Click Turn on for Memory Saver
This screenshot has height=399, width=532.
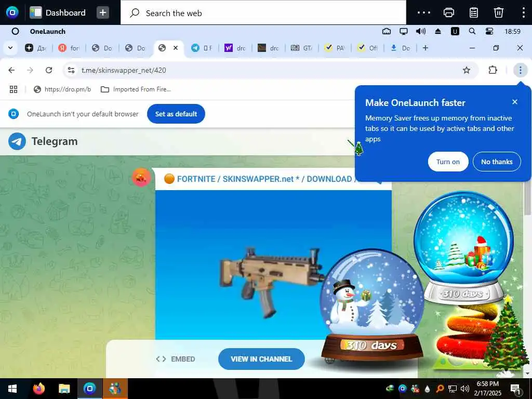(x=448, y=162)
